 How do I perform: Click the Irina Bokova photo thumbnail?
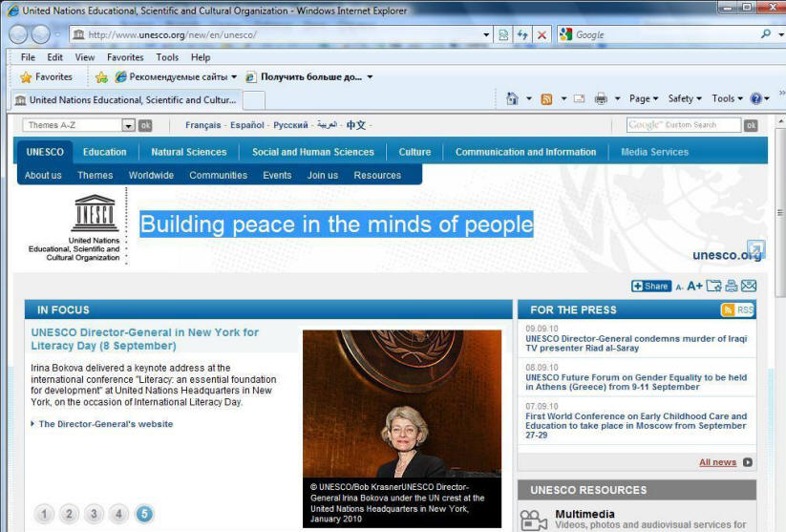click(x=402, y=404)
